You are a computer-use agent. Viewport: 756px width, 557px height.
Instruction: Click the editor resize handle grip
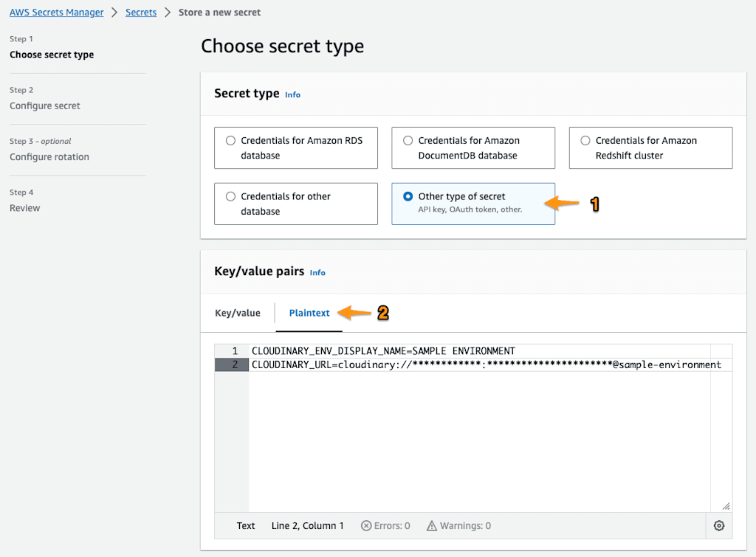726,506
